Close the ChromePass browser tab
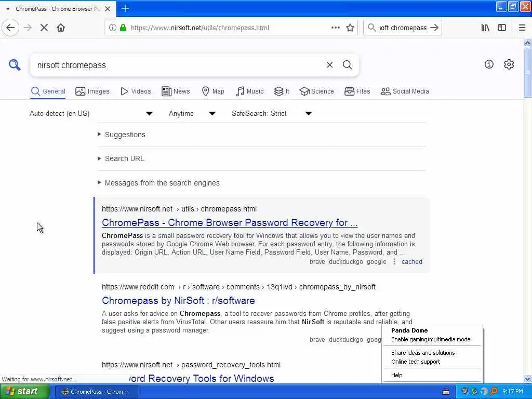 pyautogui.click(x=108, y=9)
